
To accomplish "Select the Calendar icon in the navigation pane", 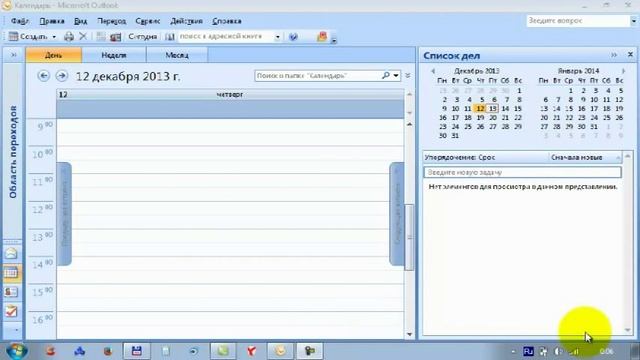I will point(11,273).
